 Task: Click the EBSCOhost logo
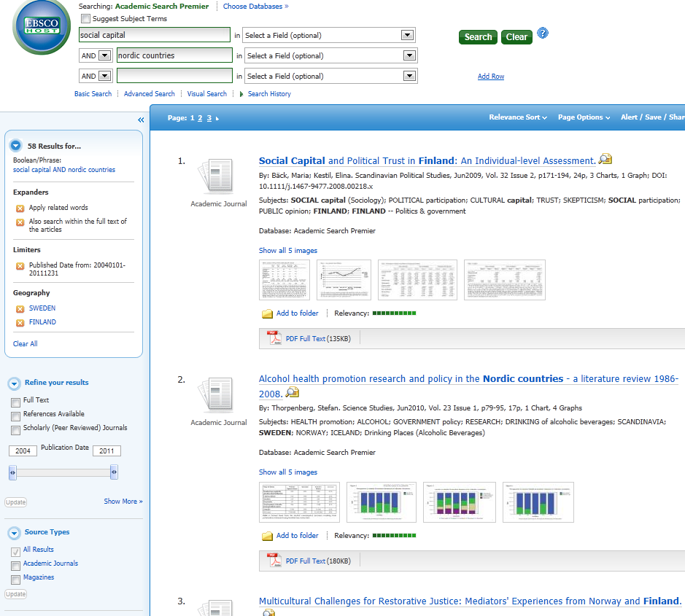point(42,27)
